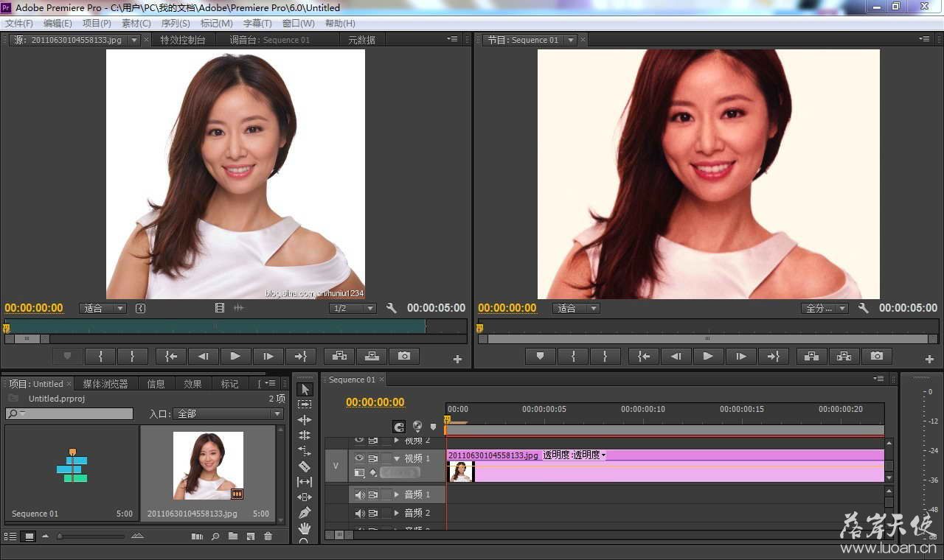944x560 pixels.
Task: Switch to 媒体浏览器 tab
Action: pos(105,384)
